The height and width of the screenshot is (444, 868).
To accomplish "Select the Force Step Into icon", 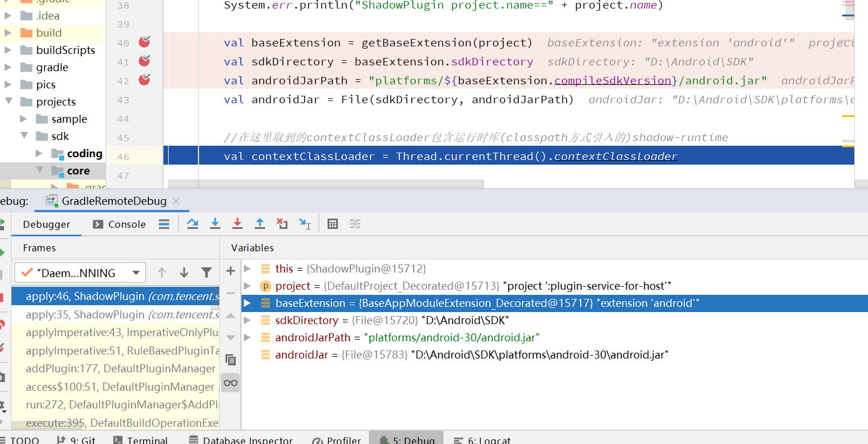I will click(x=237, y=224).
